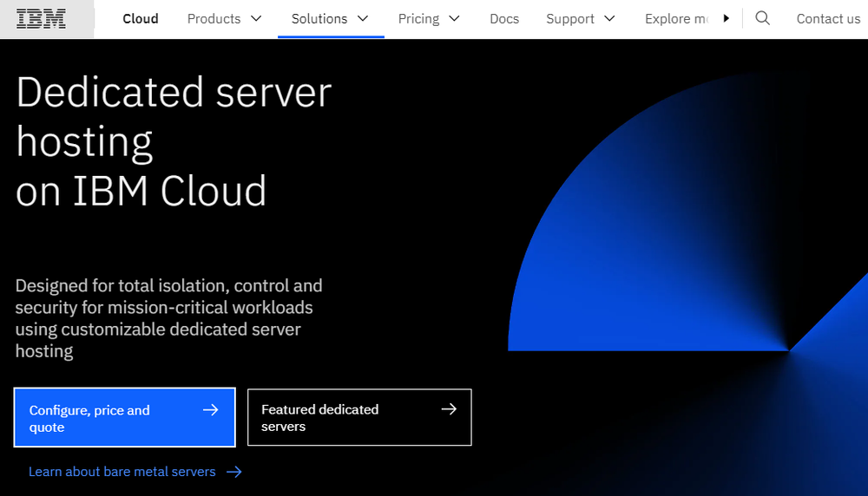The height and width of the screenshot is (496, 868).
Task: Open the Explore more nav item
Action: [x=676, y=19]
